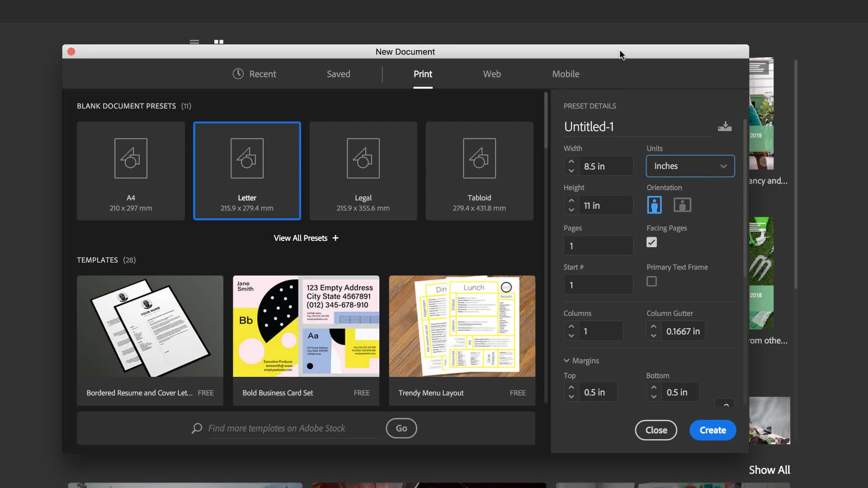Enable the Primary Text Frame checkbox
The image size is (868, 488).
pos(651,282)
